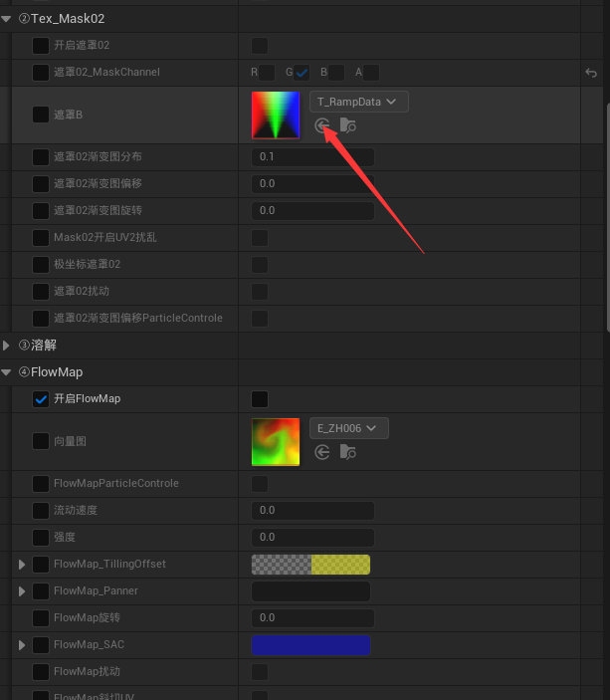This screenshot has width=610, height=700.
Task: Enable override for 遮罩02渐变图偏移ParticleControle
Action: pyautogui.click(x=41, y=319)
